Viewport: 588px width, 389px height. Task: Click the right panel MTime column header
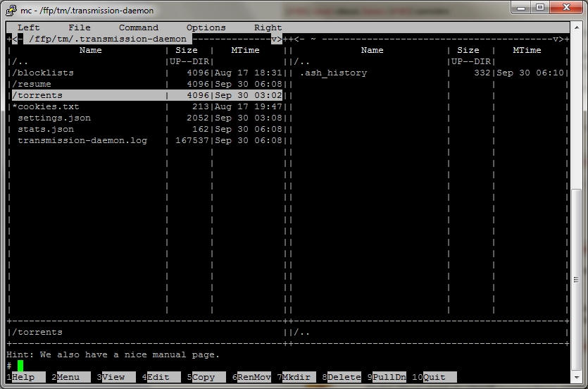[x=527, y=50]
